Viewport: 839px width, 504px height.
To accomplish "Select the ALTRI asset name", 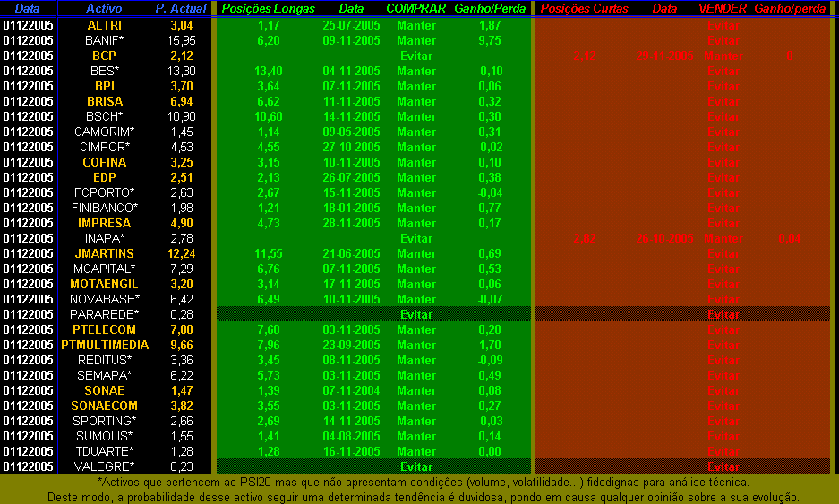I will point(105,25).
